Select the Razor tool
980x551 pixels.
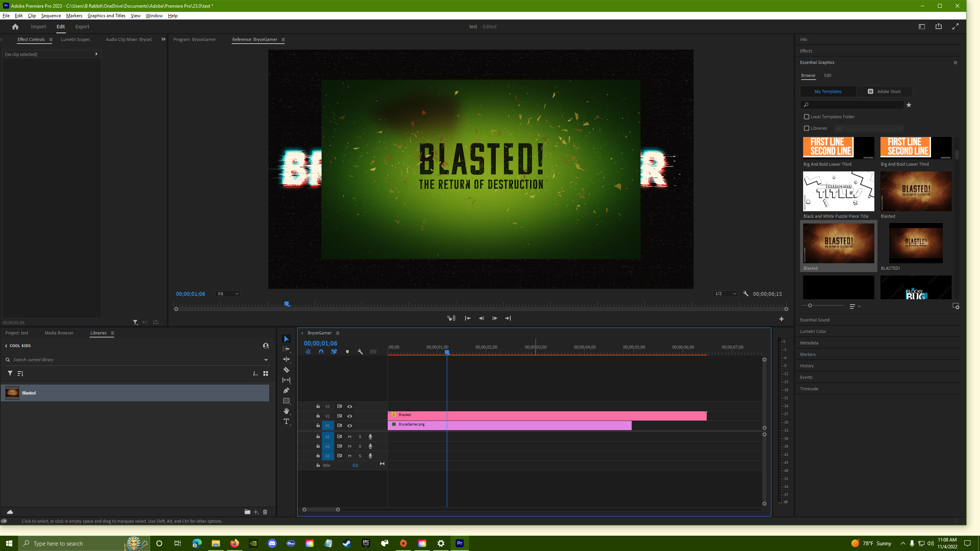coord(286,370)
